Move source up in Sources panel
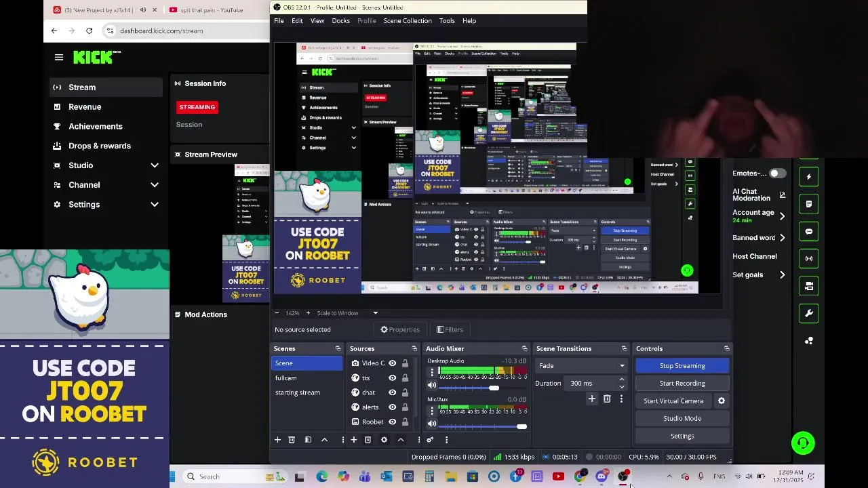The width and height of the screenshot is (868, 488). [x=401, y=440]
